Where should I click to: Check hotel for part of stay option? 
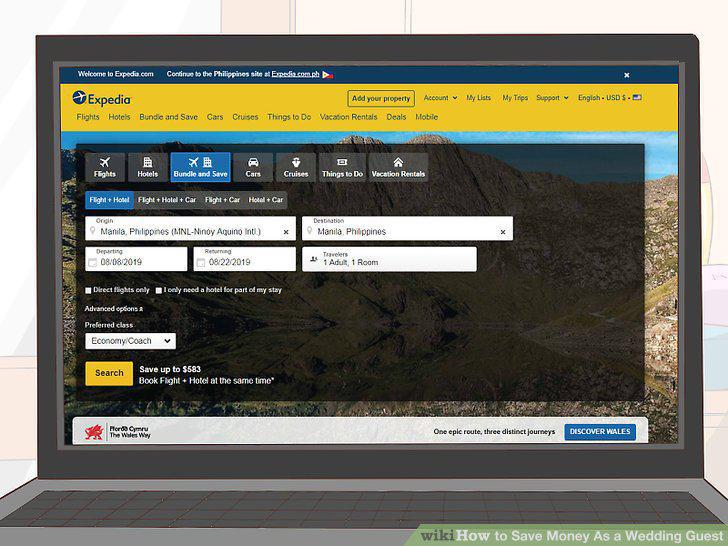click(159, 290)
